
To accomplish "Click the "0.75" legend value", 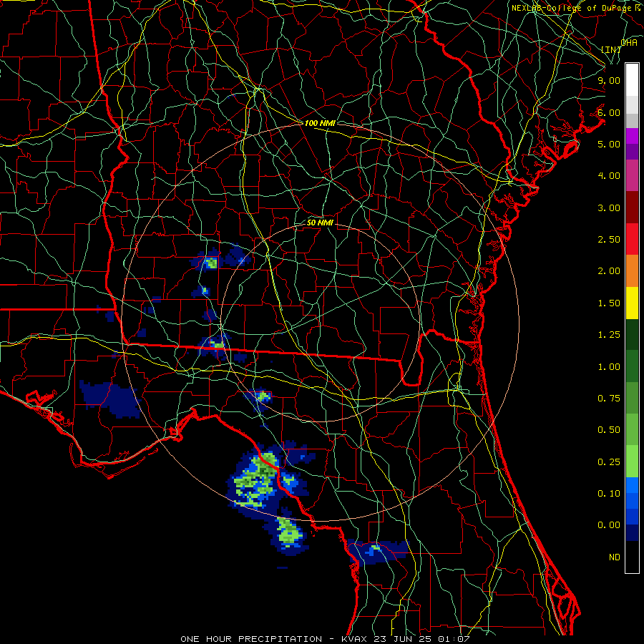I will click(x=609, y=399).
